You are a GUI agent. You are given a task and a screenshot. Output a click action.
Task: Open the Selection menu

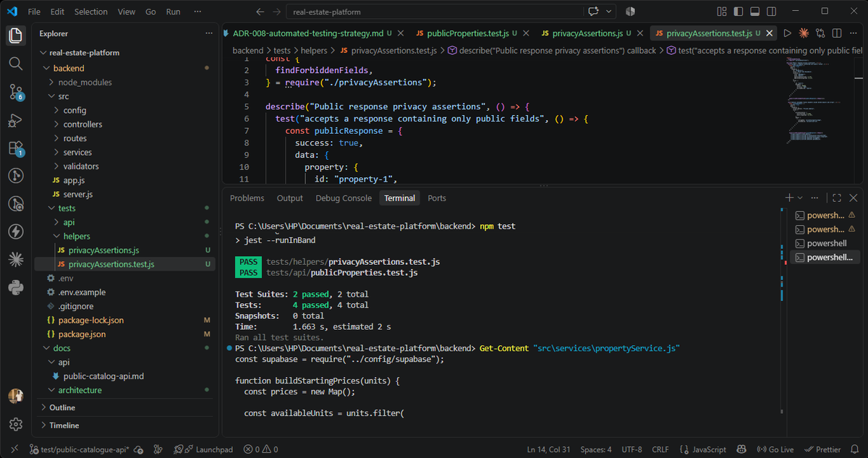pos(90,12)
